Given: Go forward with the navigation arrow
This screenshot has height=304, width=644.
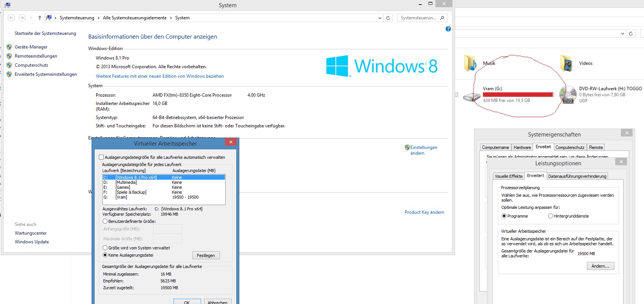Looking at the screenshot, I should (22, 18).
